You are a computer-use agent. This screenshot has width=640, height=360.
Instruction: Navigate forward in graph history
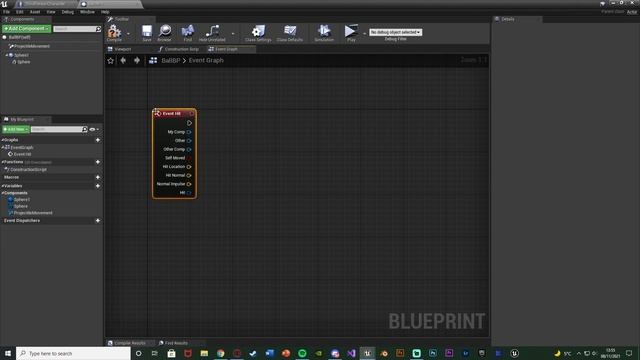coord(137,60)
